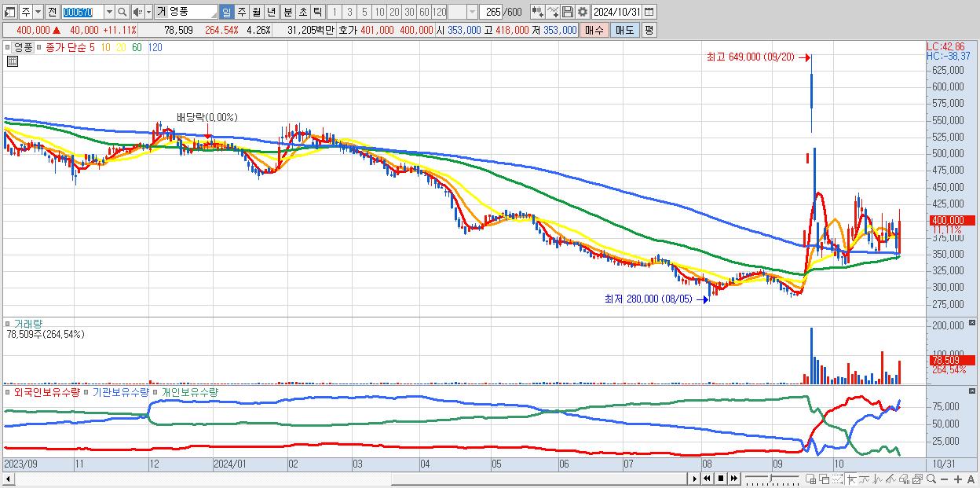Click the overlapping windows overlay icon
Screen dimensions: 980x488
pyautogui.click(x=825, y=479)
